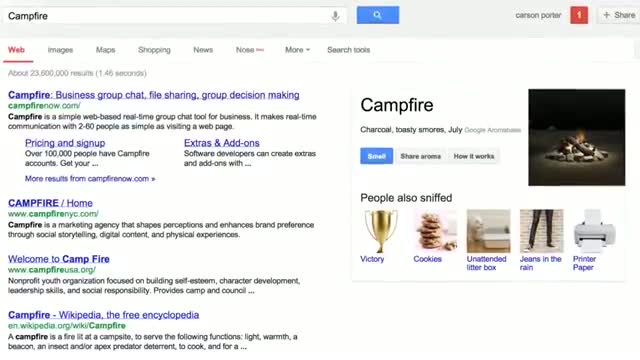Open carson porter profile name
The width and height of the screenshot is (640, 360).
pos(538,16)
